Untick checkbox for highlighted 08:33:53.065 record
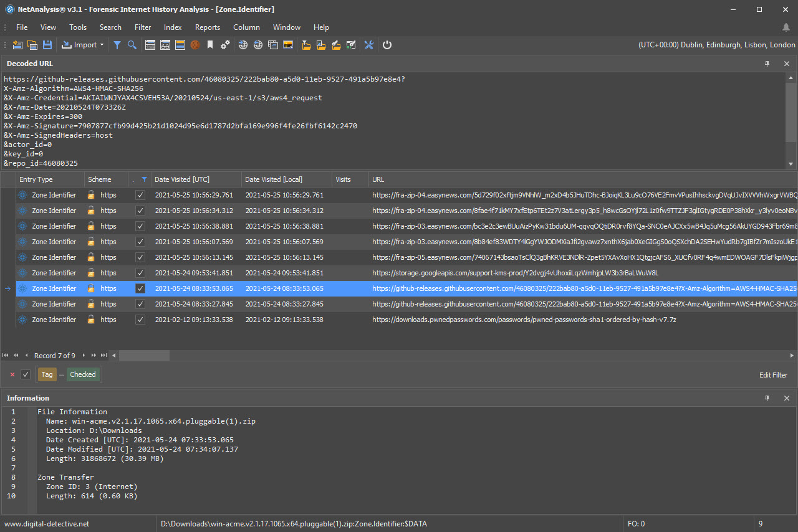This screenshot has height=532, width=798. 140,288
